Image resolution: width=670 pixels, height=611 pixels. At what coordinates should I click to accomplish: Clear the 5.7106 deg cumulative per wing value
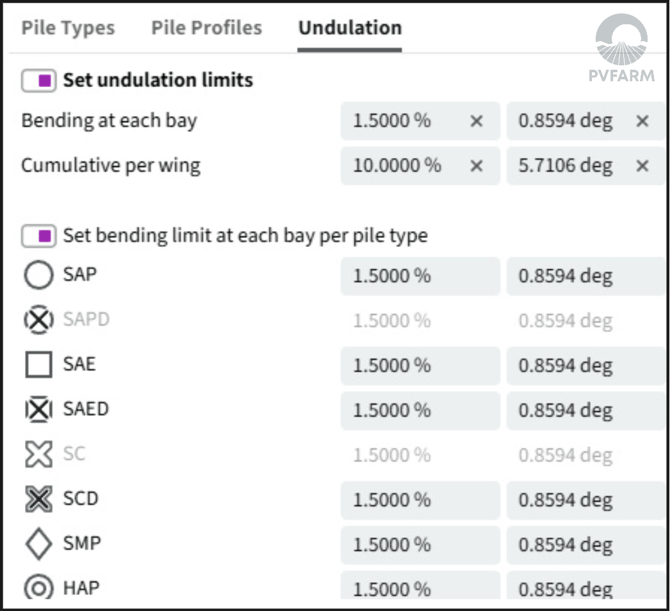click(642, 166)
